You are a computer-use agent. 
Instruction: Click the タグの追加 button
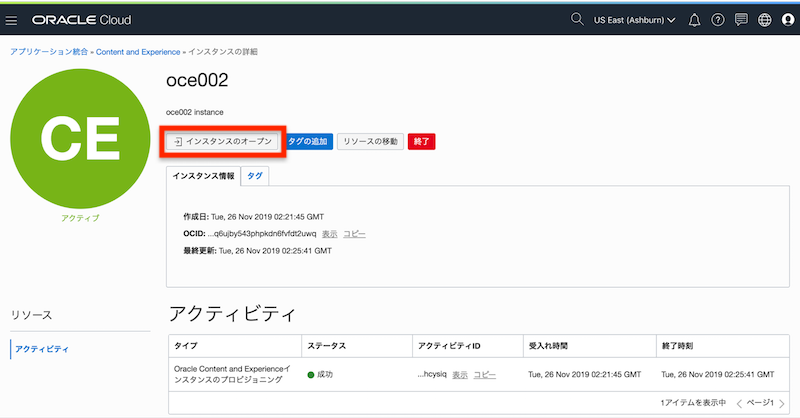point(308,142)
